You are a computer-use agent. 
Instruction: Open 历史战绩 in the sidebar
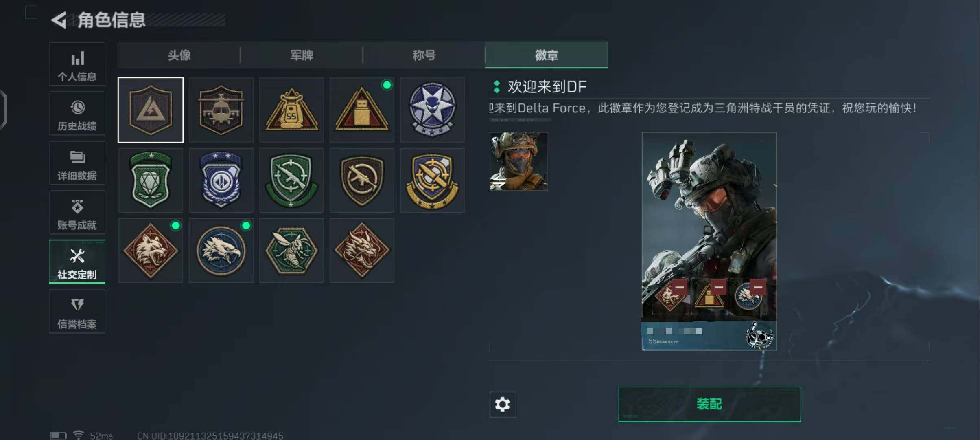[x=77, y=114]
